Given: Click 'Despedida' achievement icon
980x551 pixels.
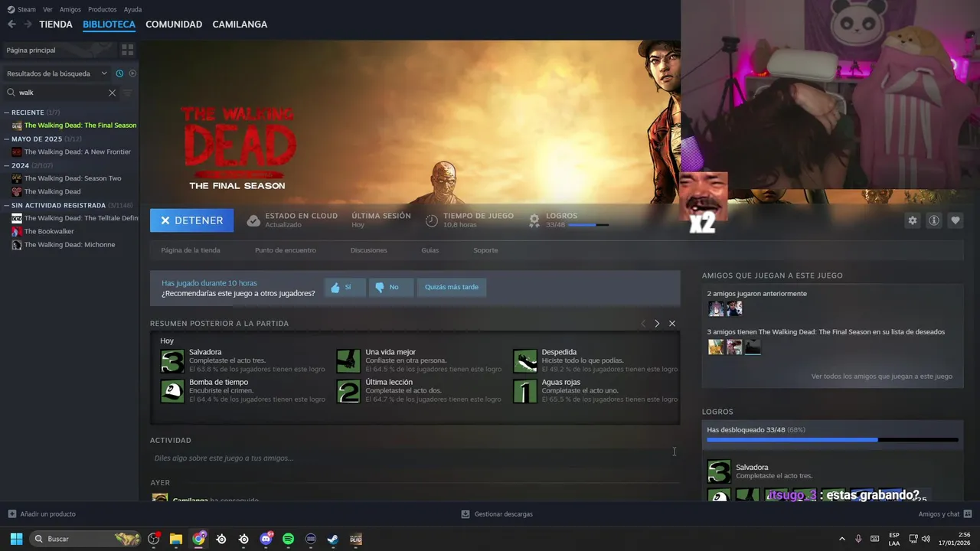Looking at the screenshot, I should click(524, 361).
